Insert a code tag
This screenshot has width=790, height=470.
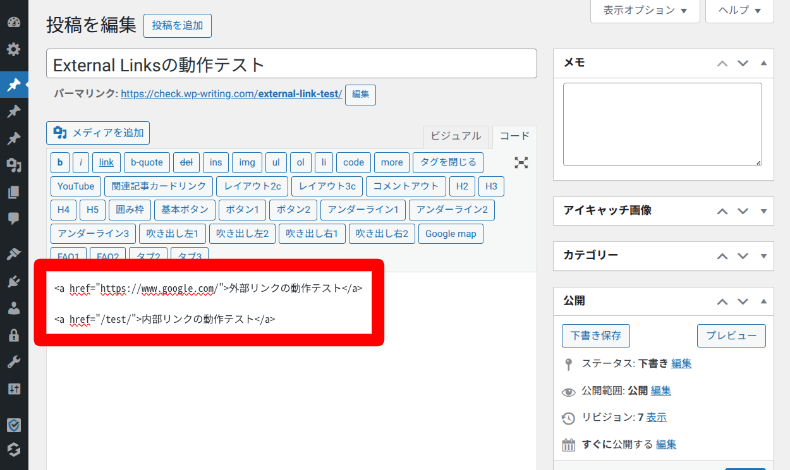353,162
